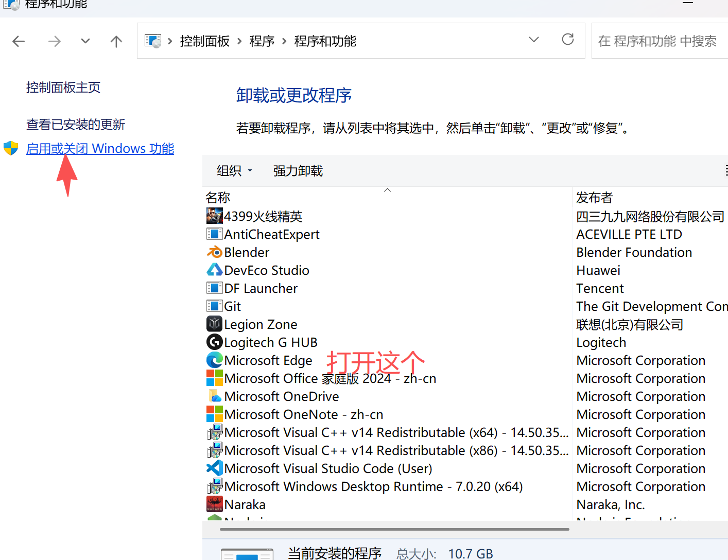
Task: Click publisher Naraka, Inc. cell
Action: [x=611, y=504]
